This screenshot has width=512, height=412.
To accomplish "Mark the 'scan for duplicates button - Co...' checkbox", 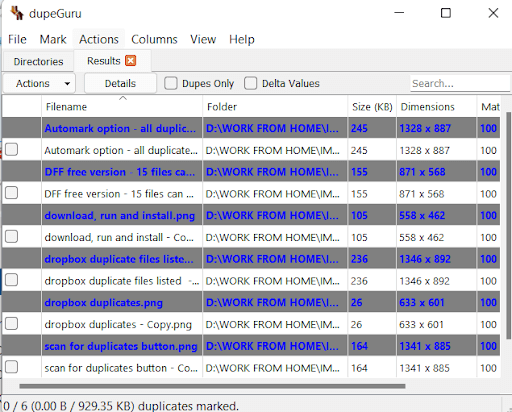I will tap(11, 367).
